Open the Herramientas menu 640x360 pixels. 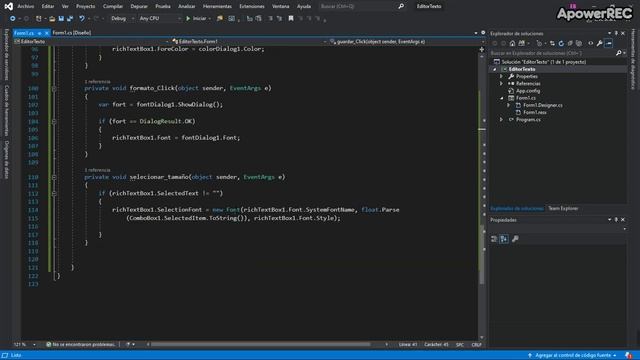tap(217, 7)
